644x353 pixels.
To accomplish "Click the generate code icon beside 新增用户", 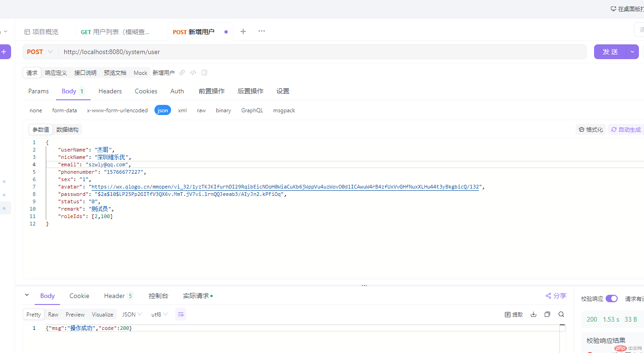I will click(193, 73).
